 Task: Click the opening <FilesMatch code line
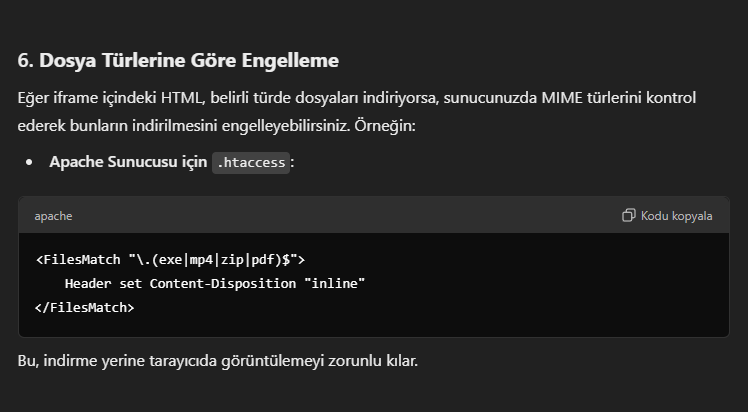click(x=170, y=260)
